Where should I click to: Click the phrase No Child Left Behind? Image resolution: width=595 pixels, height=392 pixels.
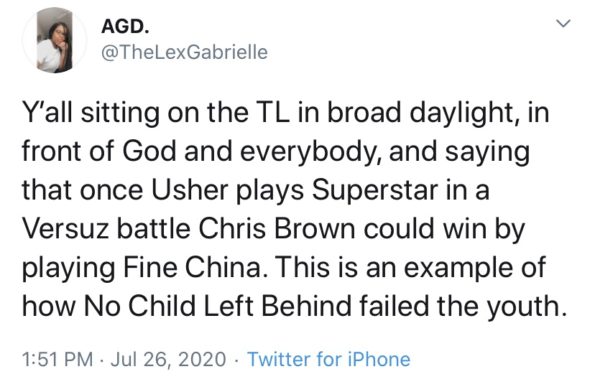[x=217, y=306]
